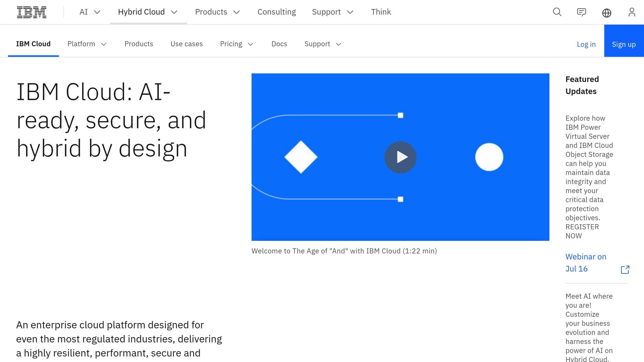The width and height of the screenshot is (644, 362).
Task: Expand the Hybrid Cloud menu
Action: pos(148,12)
